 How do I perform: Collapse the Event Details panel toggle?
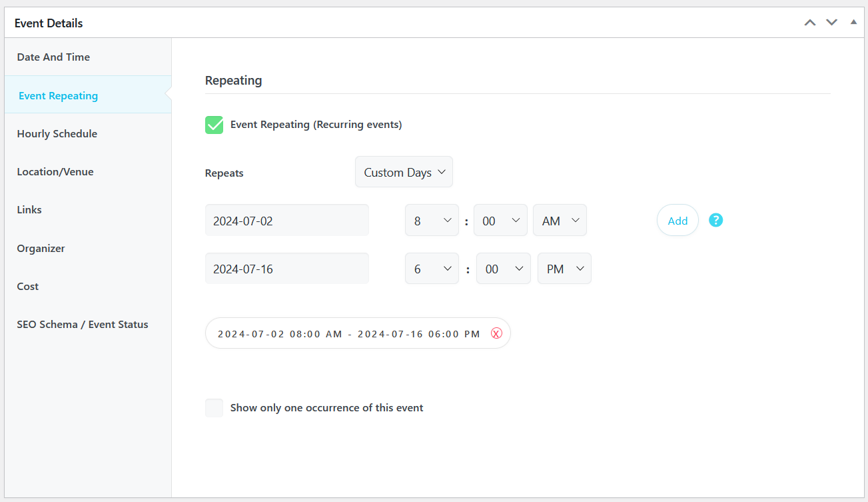[853, 23]
